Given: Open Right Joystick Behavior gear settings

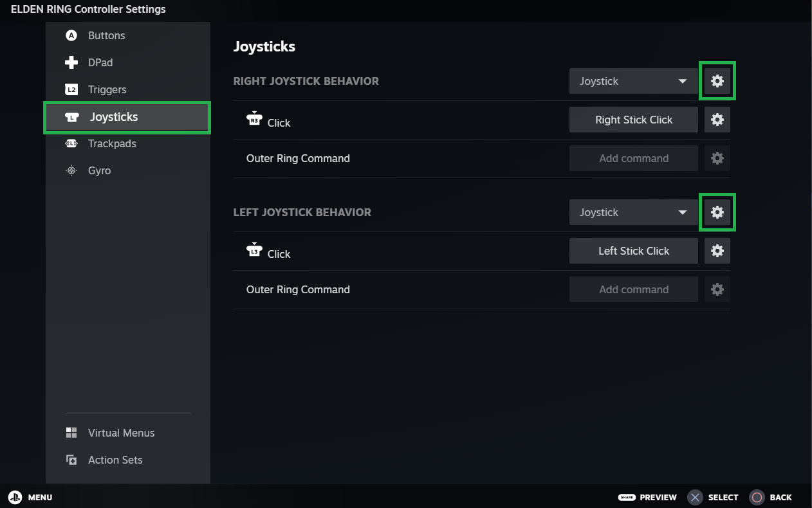Looking at the screenshot, I should [717, 81].
